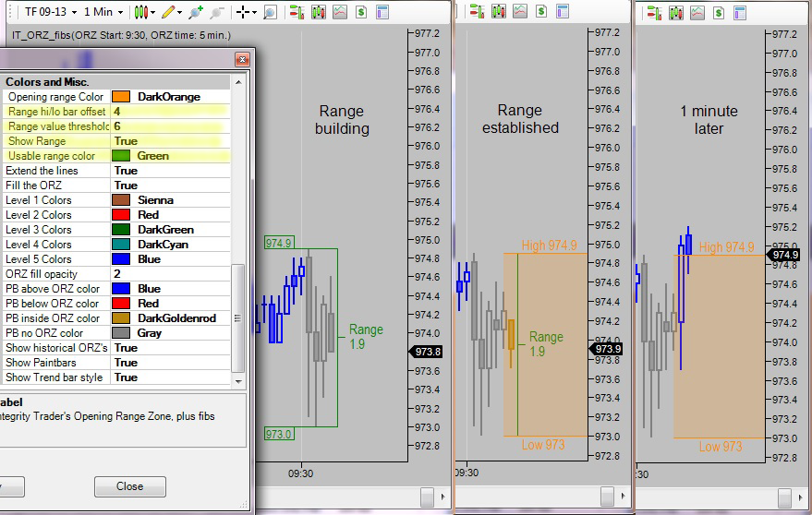Click the Close button in dialog
Image resolution: width=812 pixels, height=515 pixels.
click(130, 486)
